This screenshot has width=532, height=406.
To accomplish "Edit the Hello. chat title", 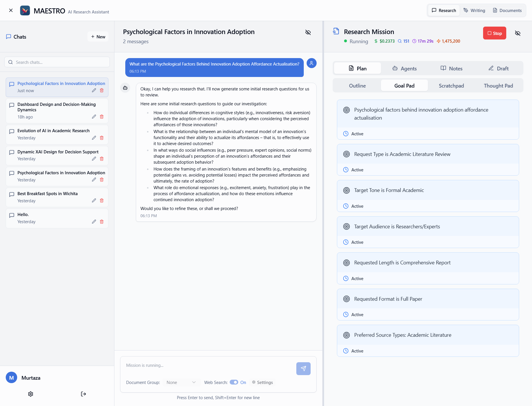I will [94, 222].
